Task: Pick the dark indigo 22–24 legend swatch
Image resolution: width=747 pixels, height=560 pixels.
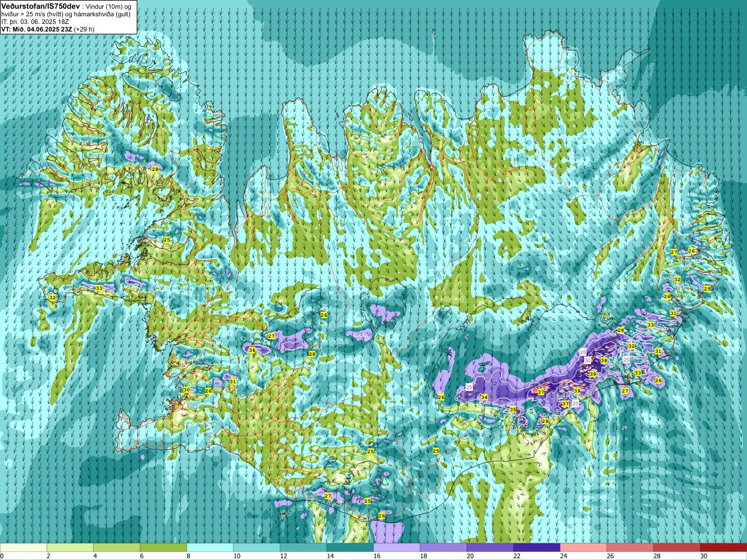Action: 537,548
